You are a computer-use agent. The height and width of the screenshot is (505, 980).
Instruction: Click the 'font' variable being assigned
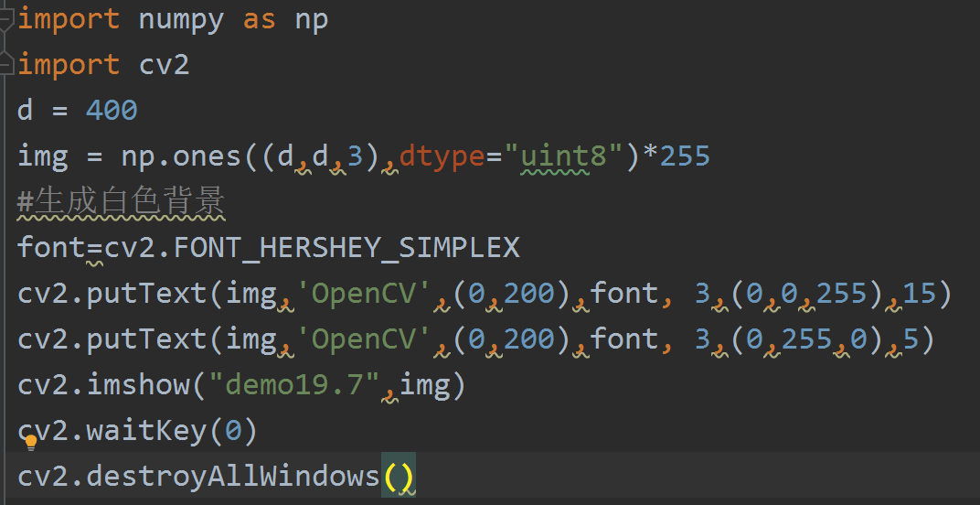pyautogui.click(x=51, y=247)
